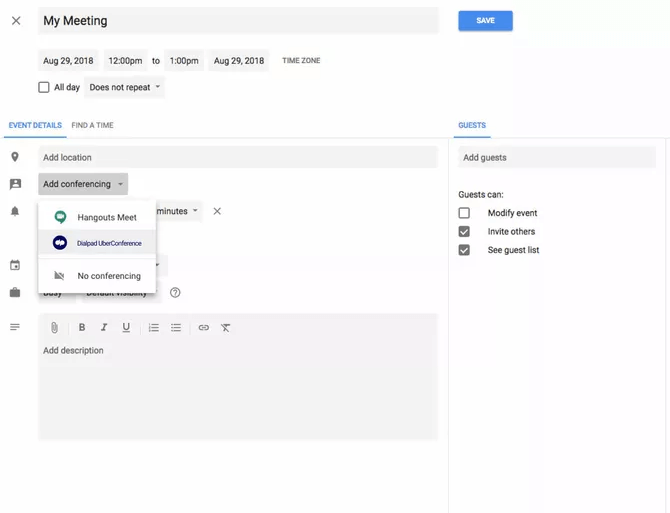This screenshot has width=670, height=513.
Task: Remove formatting in description toolbar
Action: [x=226, y=328]
